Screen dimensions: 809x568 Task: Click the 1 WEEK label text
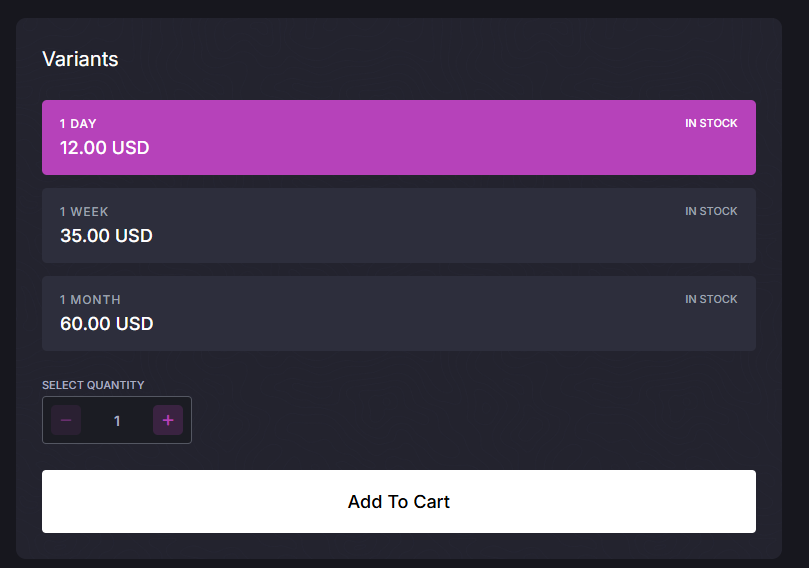click(84, 212)
